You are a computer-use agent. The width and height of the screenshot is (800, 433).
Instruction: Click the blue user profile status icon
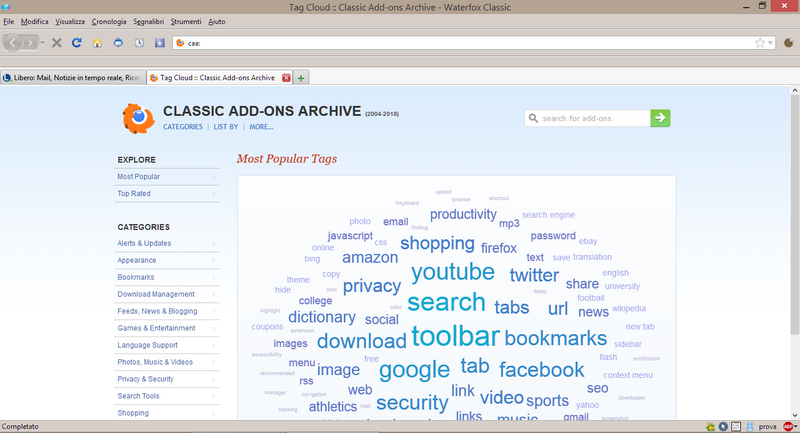point(749,426)
